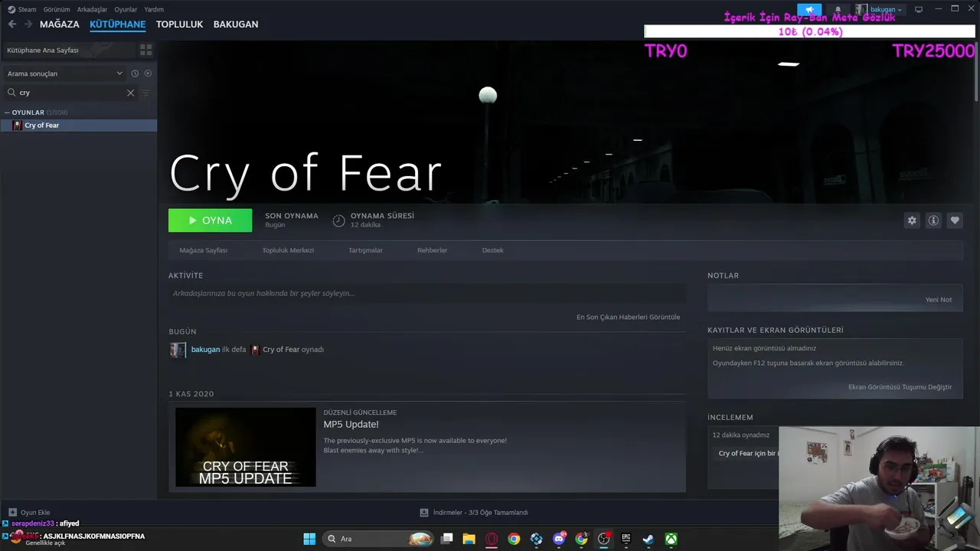Go to TOPLULUK tab

pos(179,24)
